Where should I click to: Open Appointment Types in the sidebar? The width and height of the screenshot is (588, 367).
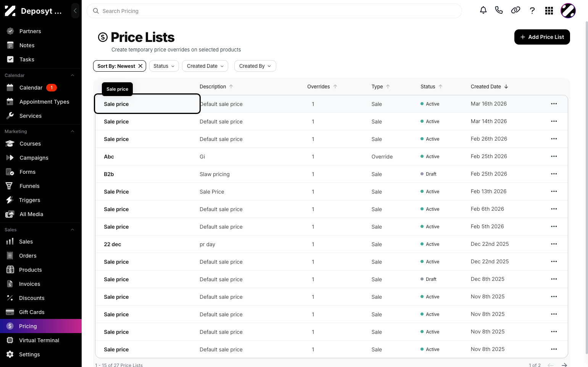(x=41, y=102)
